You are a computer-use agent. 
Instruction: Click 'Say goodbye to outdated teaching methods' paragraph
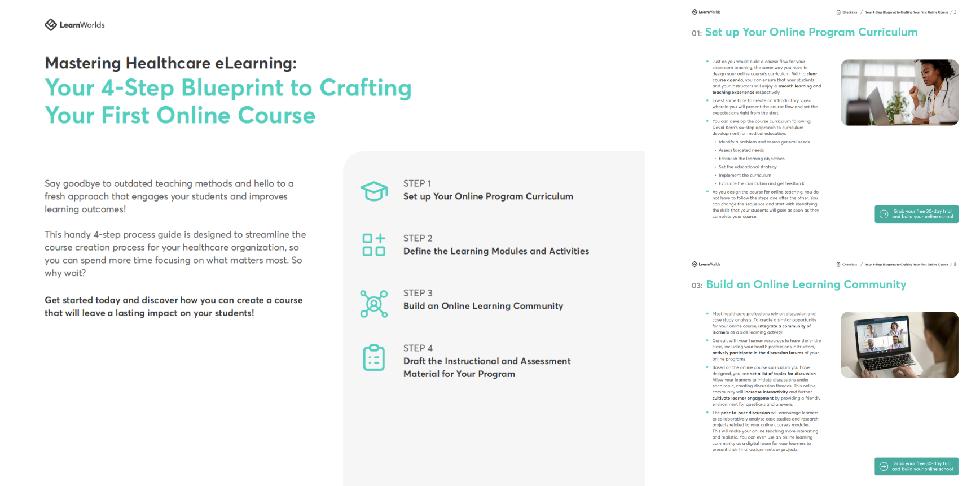tap(169, 196)
